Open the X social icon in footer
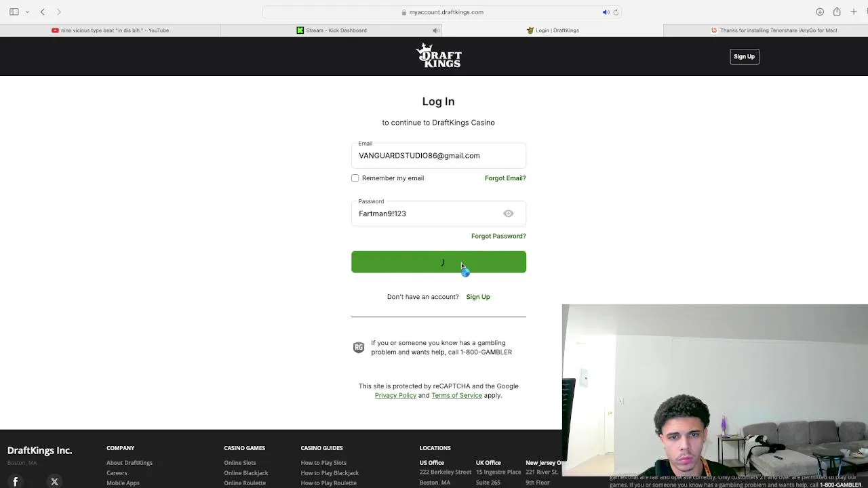The height and width of the screenshot is (488, 868). (54, 481)
